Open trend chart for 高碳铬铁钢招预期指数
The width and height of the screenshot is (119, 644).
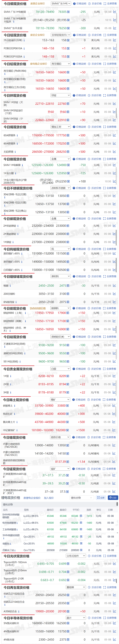tap(114, 461)
